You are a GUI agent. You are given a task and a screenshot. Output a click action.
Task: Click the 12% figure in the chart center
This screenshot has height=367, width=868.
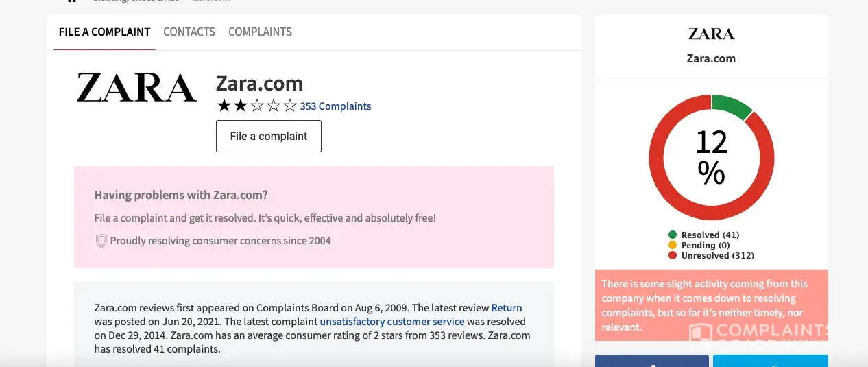(x=711, y=158)
